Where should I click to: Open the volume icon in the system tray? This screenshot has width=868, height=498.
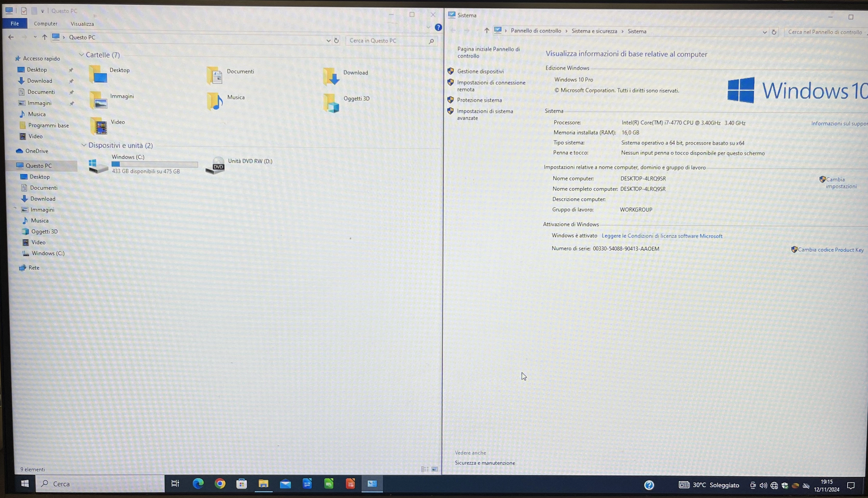[763, 485]
